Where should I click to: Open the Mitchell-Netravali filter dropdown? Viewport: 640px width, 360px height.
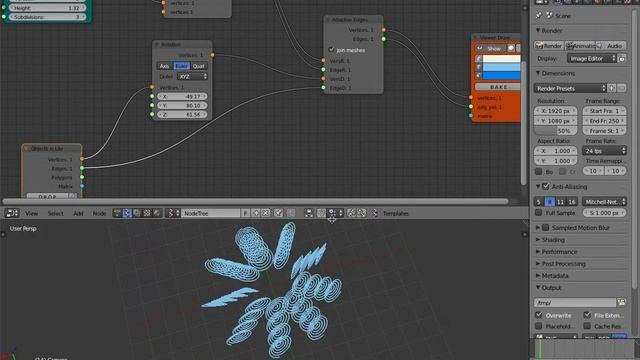[x=604, y=202]
